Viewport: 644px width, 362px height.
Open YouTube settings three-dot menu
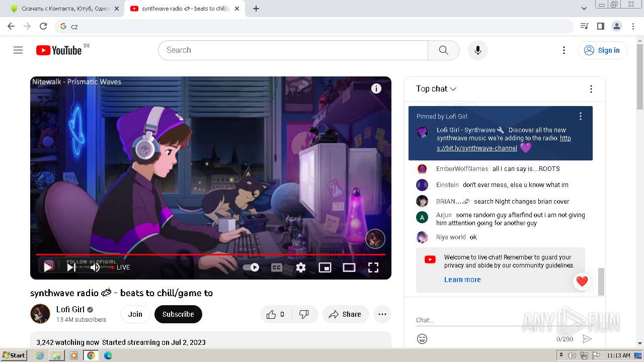click(564, 50)
